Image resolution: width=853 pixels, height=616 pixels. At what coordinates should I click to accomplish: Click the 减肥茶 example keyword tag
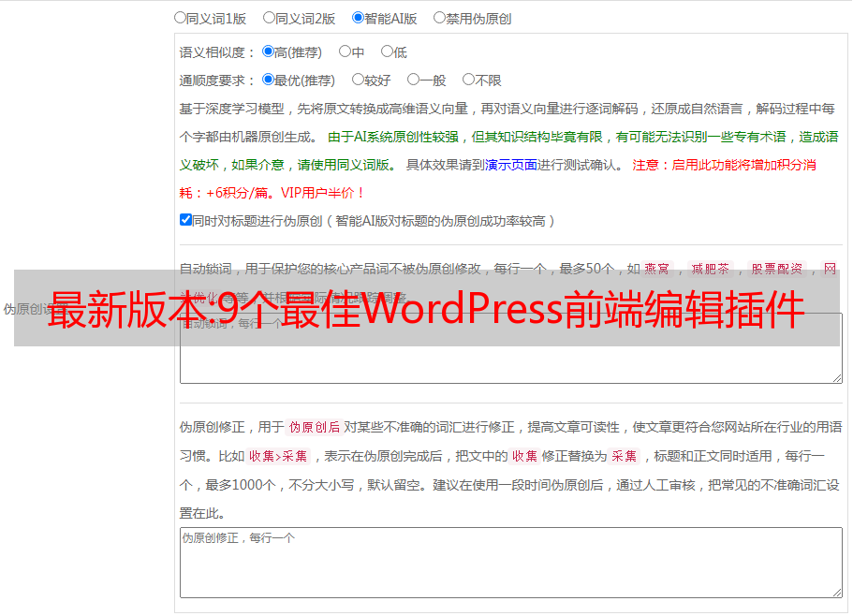pyautogui.click(x=710, y=269)
